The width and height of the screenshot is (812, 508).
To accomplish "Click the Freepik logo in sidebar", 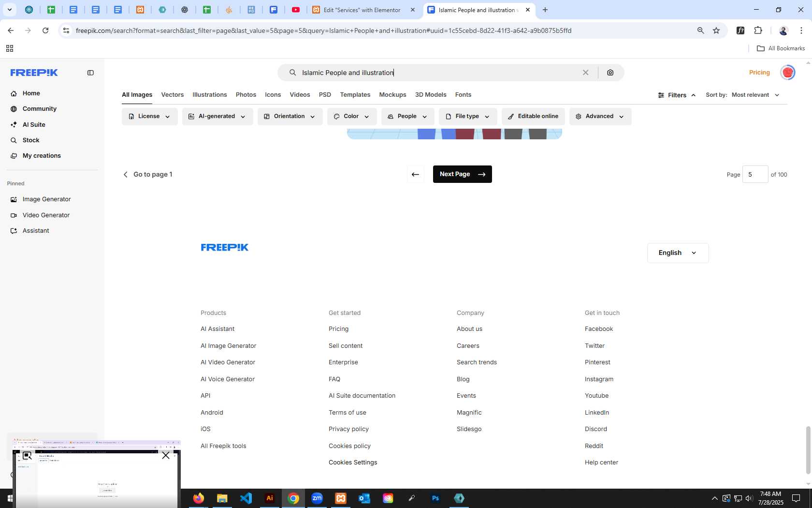I will click(x=34, y=73).
